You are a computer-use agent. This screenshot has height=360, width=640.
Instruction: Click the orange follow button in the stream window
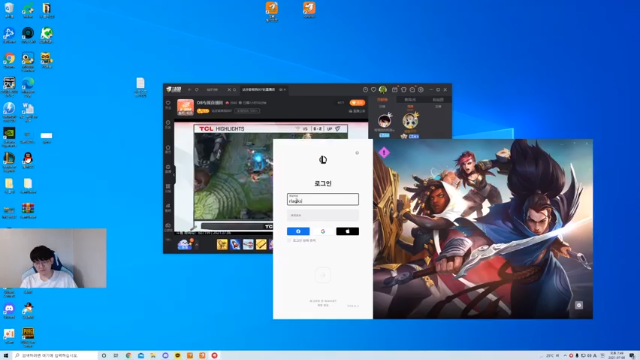357,103
